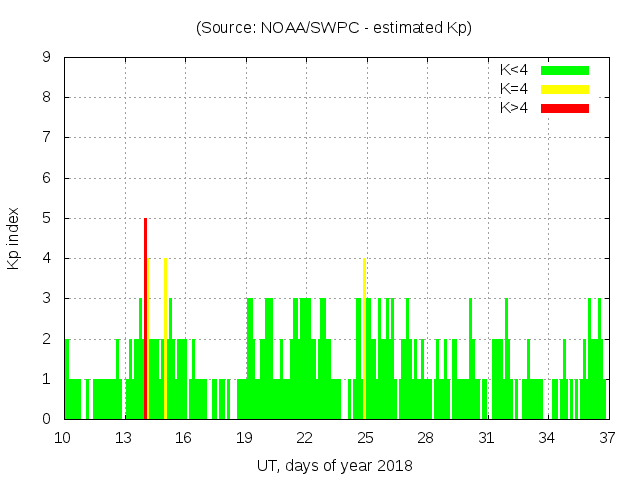Select the K=4 legend label text
Viewport: 640px width, 480px height.
pyautogui.click(x=516, y=89)
